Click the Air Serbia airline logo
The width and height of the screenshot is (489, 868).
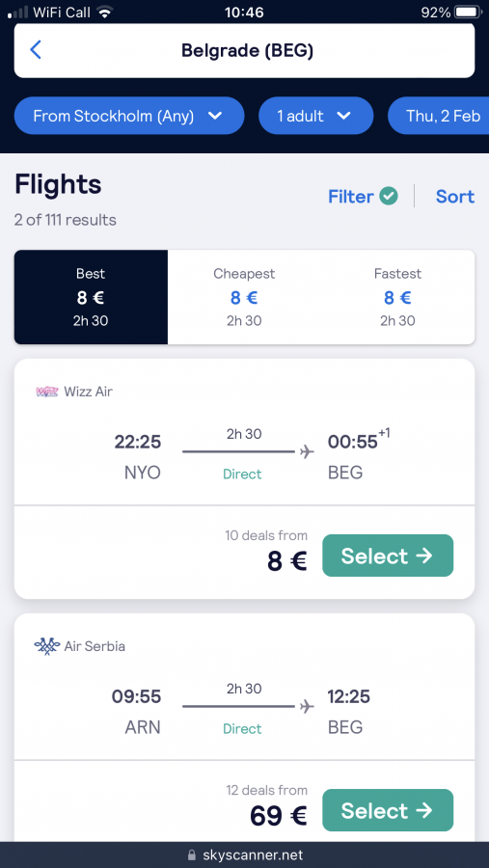pos(46,646)
